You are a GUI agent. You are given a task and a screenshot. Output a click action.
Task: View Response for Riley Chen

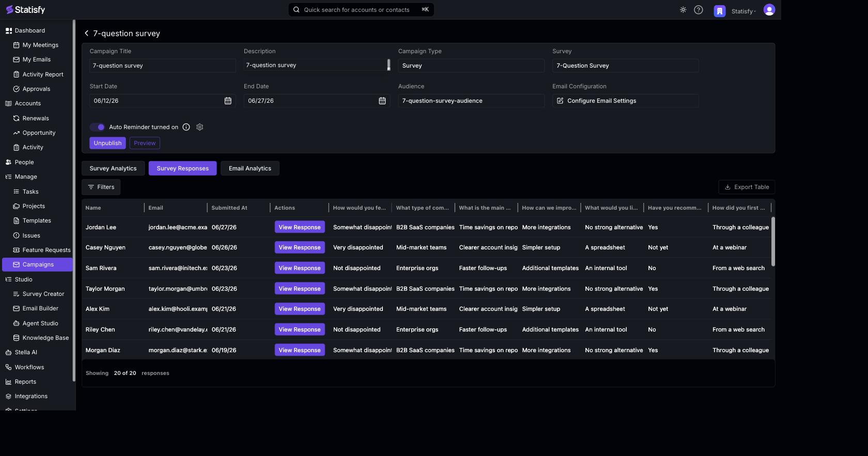(300, 329)
